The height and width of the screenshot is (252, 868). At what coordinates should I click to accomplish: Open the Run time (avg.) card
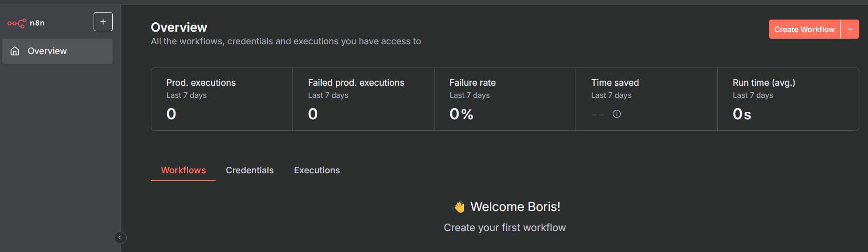(x=788, y=99)
